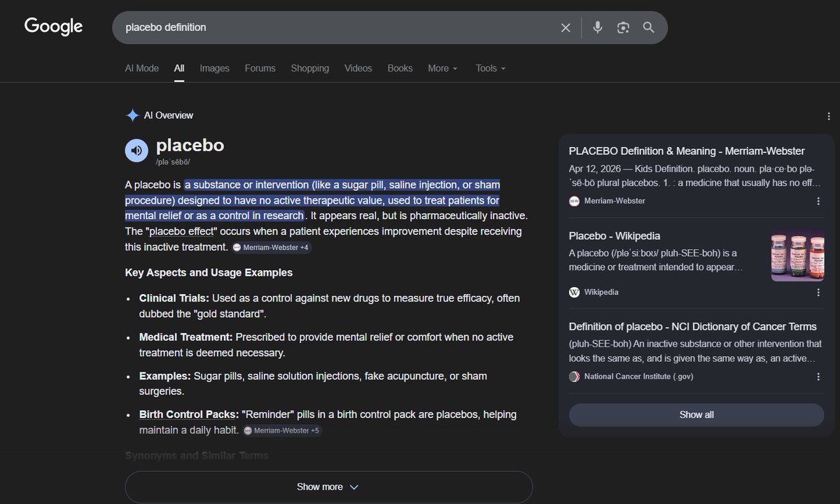Open PLACEBO Definition & Meaning Merriam-Webster result
Image resolution: width=840 pixels, height=504 pixels.
687,150
